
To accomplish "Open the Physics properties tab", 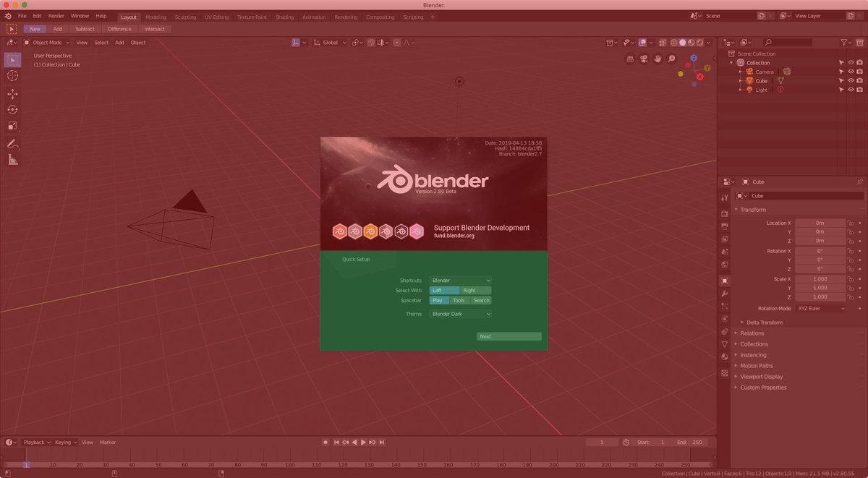I will click(725, 319).
